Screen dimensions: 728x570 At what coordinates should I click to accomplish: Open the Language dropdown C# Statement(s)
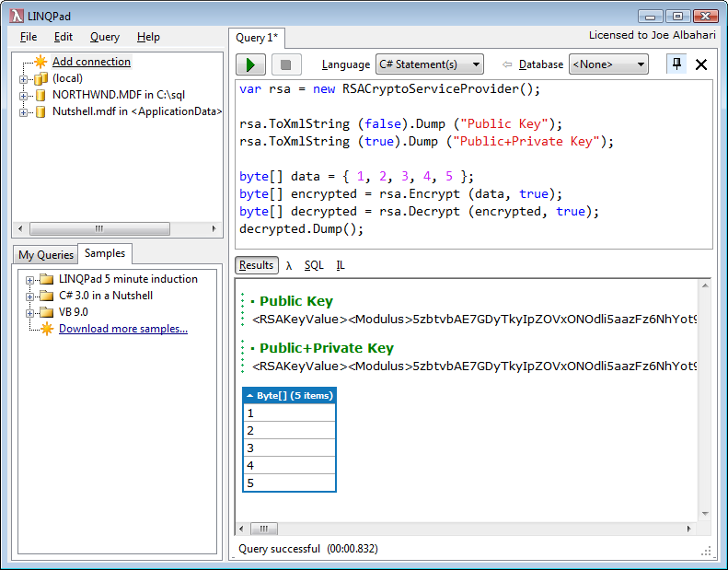pyautogui.click(x=430, y=64)
